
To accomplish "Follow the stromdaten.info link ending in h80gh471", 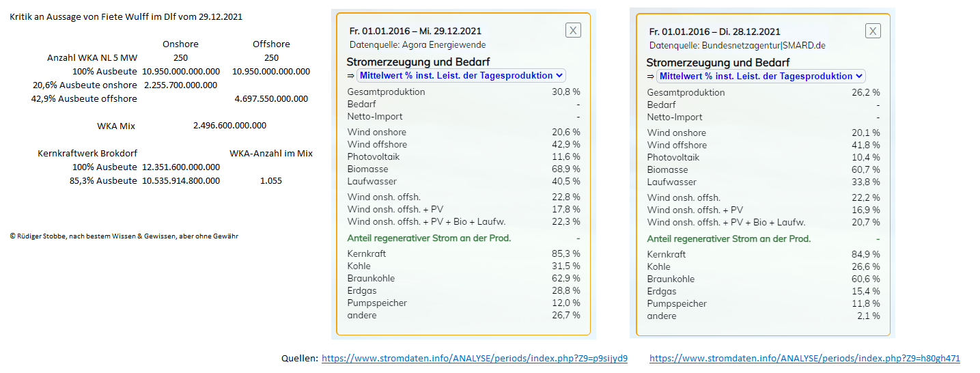I will click(x=804, y=358).
